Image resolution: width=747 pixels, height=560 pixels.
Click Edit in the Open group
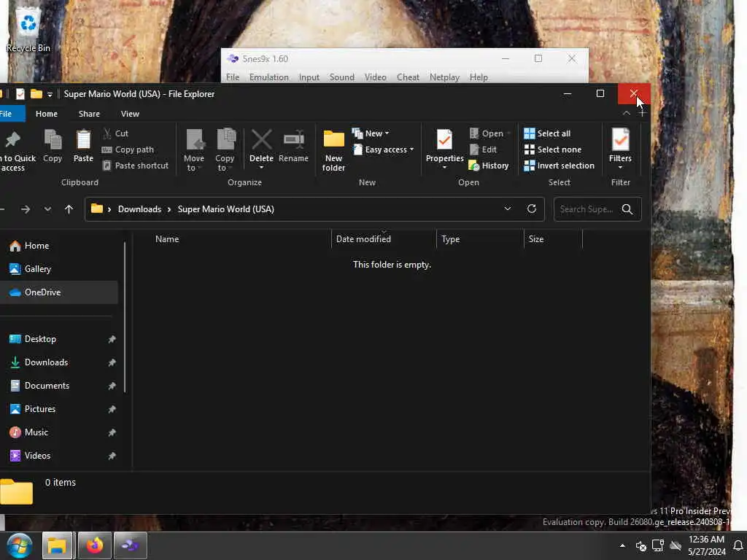click(x=483, y=149)
